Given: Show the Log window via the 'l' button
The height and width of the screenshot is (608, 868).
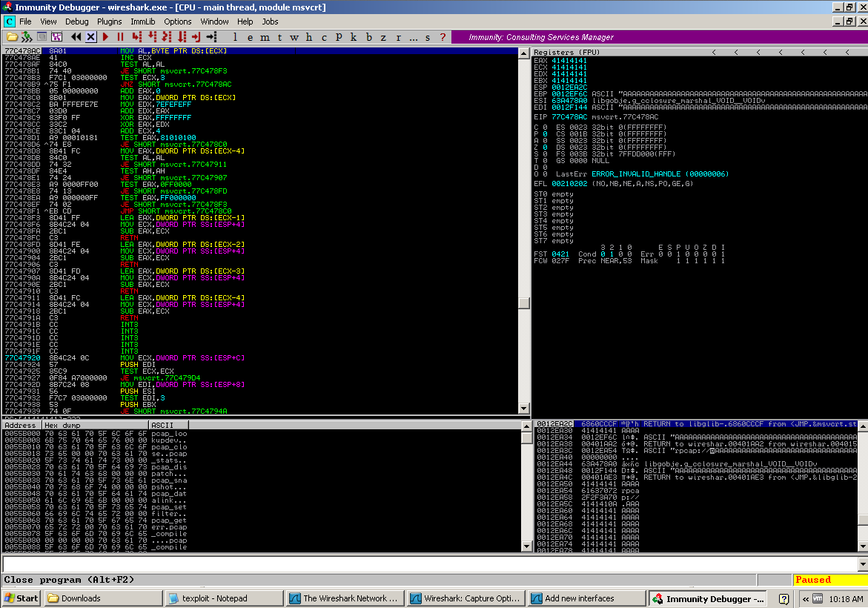Looking at the screenshot, I should 235,37.
